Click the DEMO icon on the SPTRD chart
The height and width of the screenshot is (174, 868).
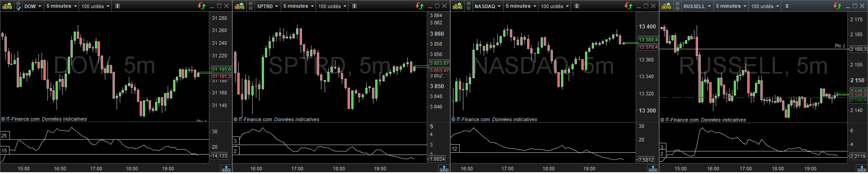[x=240, y=6]
